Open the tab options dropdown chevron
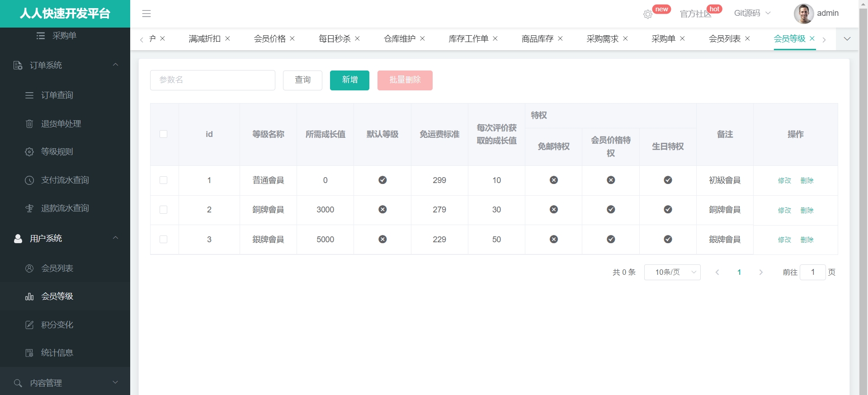Image resolution: width=868 pixels, height=395 pixels. [847, 39]
